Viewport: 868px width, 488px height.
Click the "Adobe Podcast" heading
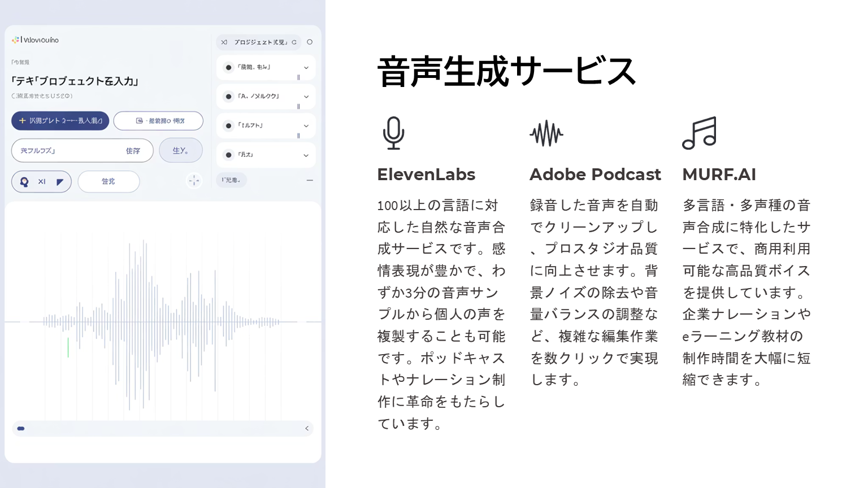[x=595, y=175]
